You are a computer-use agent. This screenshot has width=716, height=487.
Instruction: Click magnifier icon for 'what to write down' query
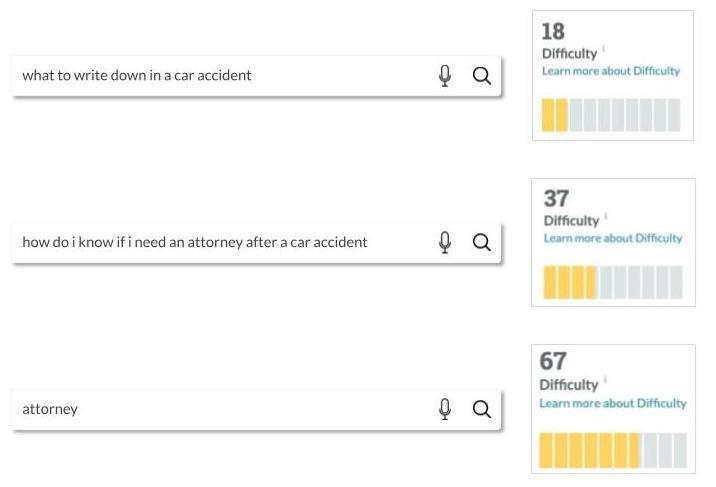[481, 76]
